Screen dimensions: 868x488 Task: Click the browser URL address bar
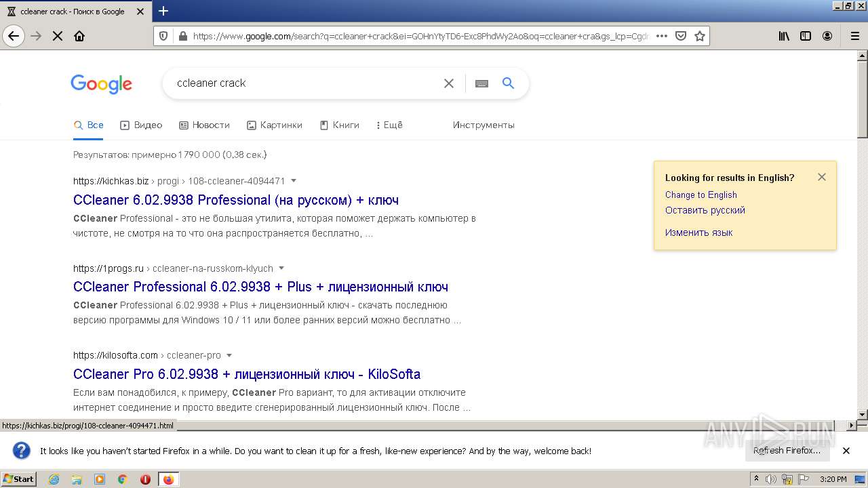(x=420, y=36)
